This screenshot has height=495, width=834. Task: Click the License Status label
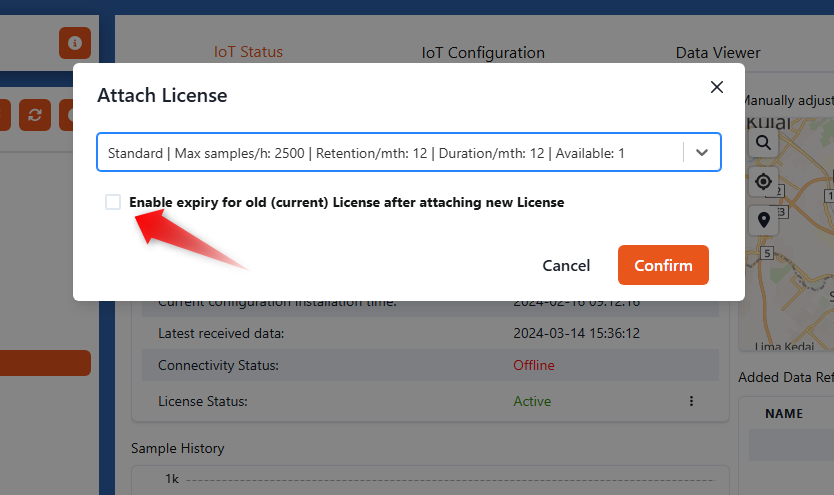(x=203, y=401)
